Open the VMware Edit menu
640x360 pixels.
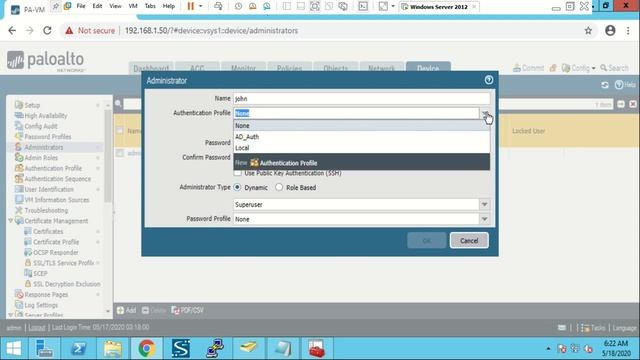pyautogui.click(x=97, y=6)
